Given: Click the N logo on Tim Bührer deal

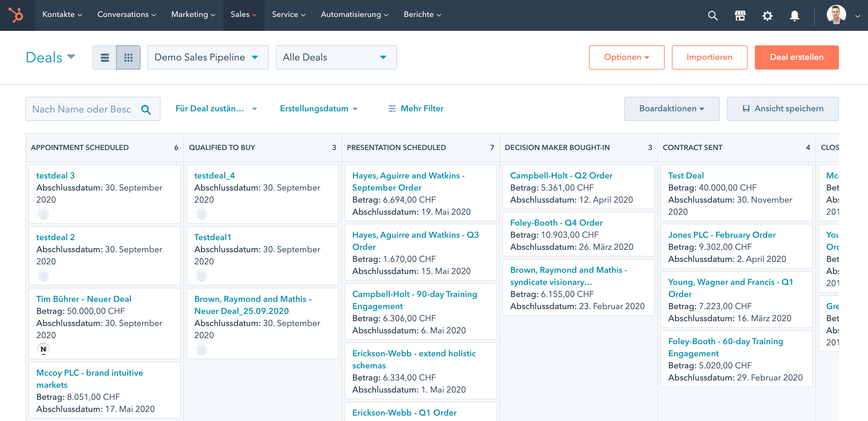Looking at the screenshot, I should pyautogui.click(x=44, y=349).
